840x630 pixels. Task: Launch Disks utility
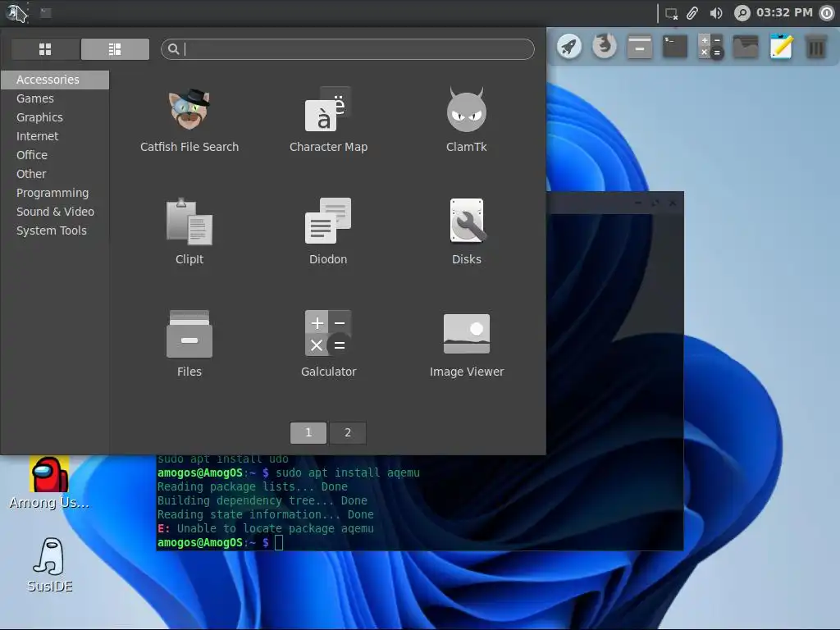point(466,231)
